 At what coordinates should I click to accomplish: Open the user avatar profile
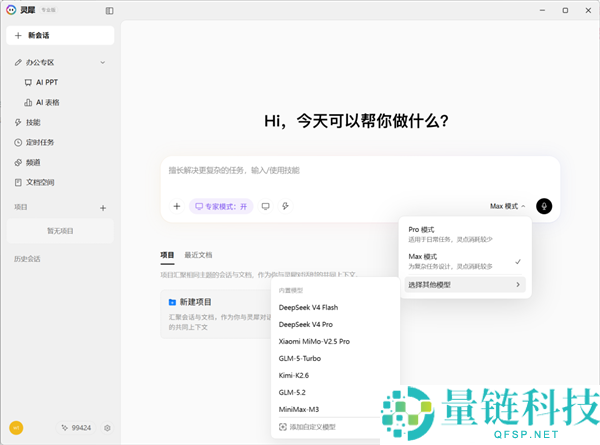tap(16, 428)
